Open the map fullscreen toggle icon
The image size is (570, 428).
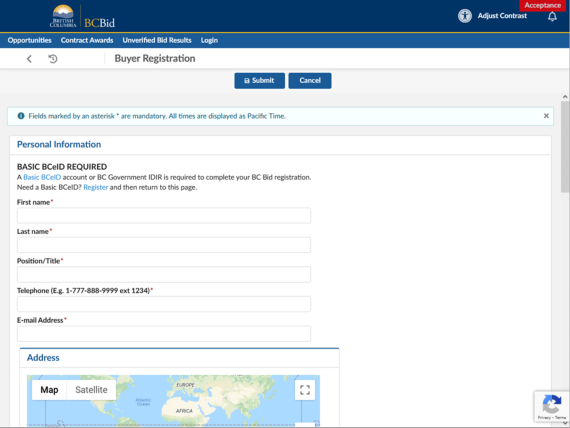305,390
